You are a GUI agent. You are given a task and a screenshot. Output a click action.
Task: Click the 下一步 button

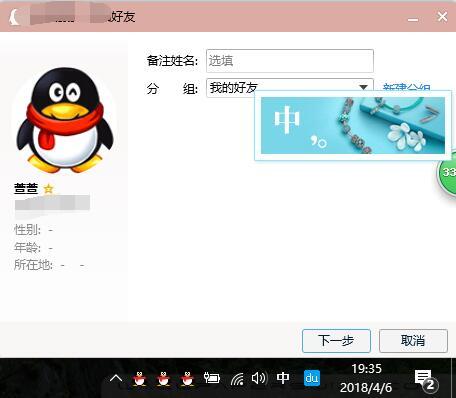[x=336, y=341]
